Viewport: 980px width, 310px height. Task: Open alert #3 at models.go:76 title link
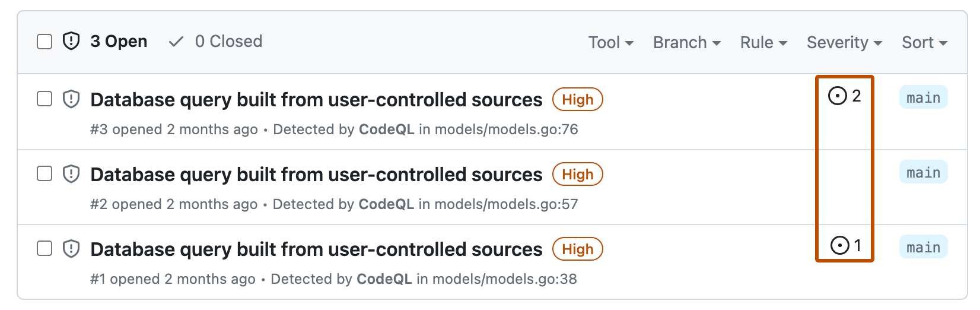[316, 100]
